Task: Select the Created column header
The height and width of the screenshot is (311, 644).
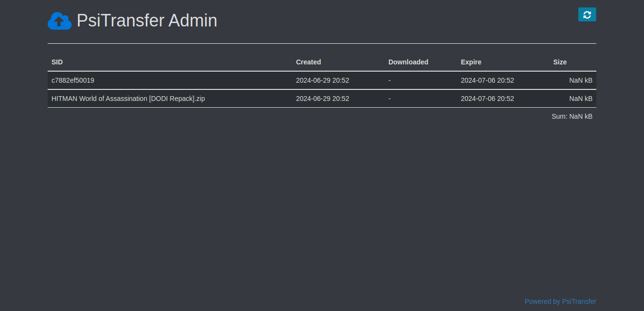Action: pyautogui.click(x=309, y=62)
